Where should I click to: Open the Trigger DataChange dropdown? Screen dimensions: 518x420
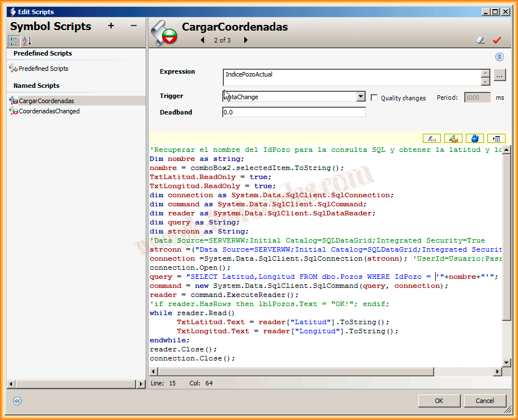click(361, 97)
